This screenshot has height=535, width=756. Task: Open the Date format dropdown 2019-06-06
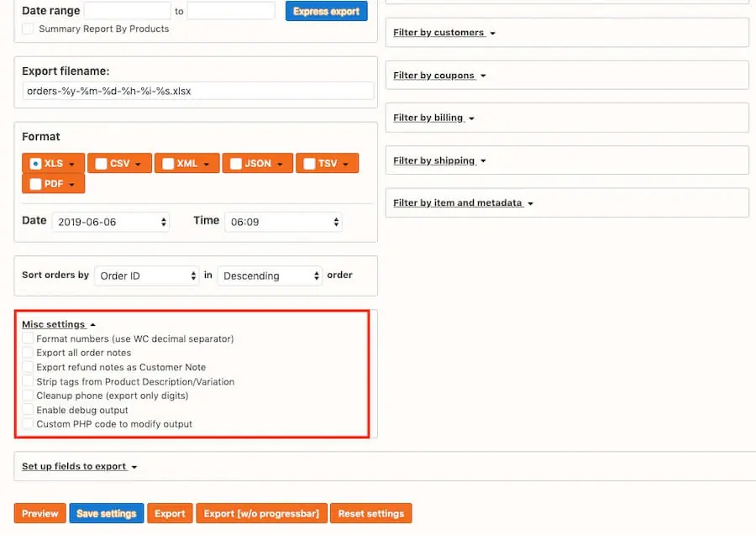[110, 223]
